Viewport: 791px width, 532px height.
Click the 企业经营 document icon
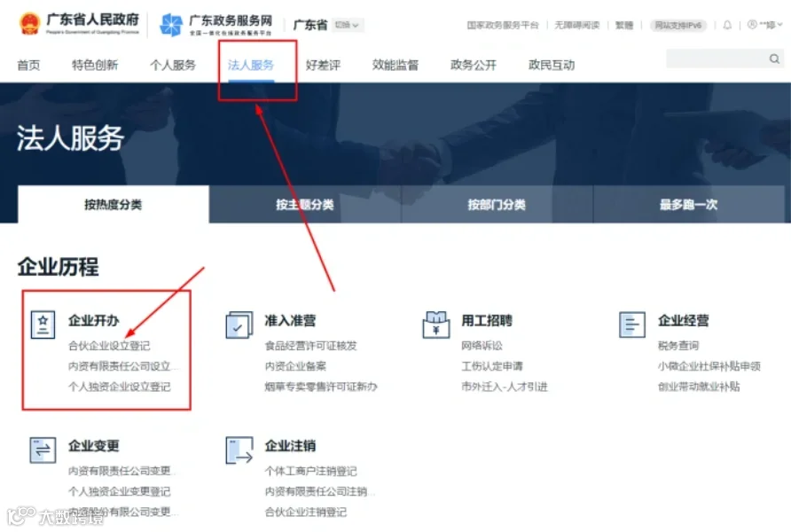point(632,325)
